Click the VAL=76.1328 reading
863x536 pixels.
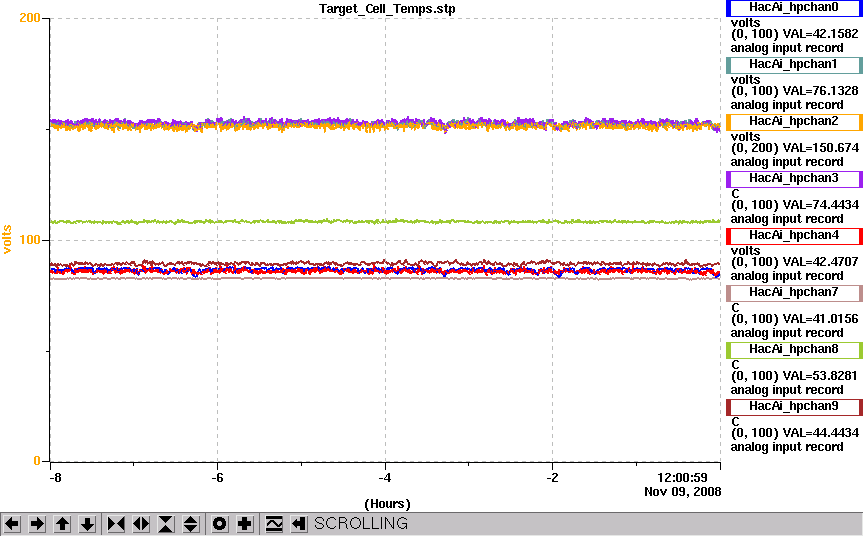tap(820, 91)
